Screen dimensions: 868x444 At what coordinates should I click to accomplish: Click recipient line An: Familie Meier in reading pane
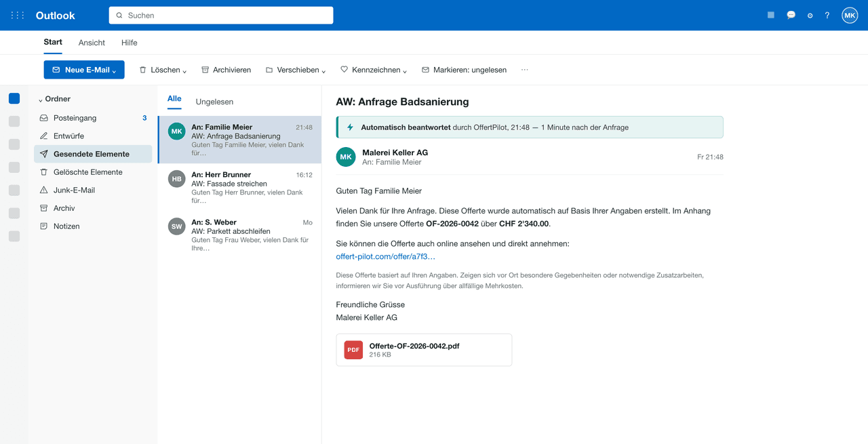(392, 162)
